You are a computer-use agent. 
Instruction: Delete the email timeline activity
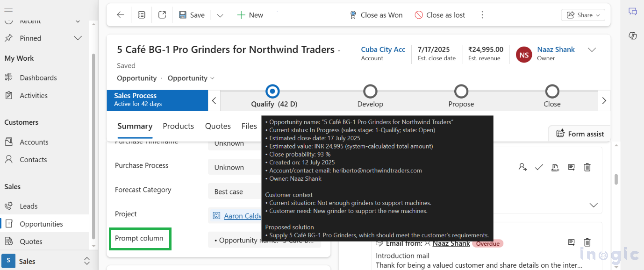[x=587, y=242]
